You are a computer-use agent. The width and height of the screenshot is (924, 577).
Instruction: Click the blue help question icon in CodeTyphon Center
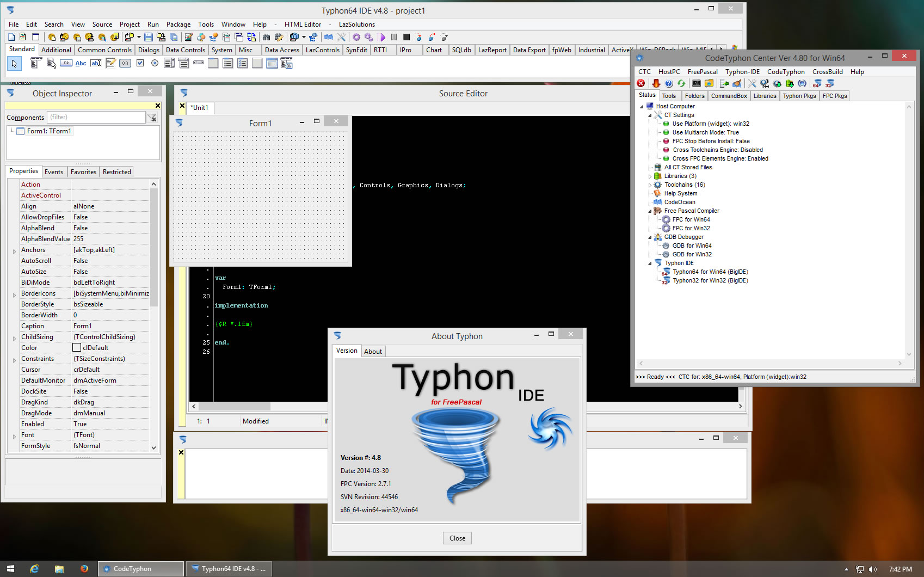[669, 83]
